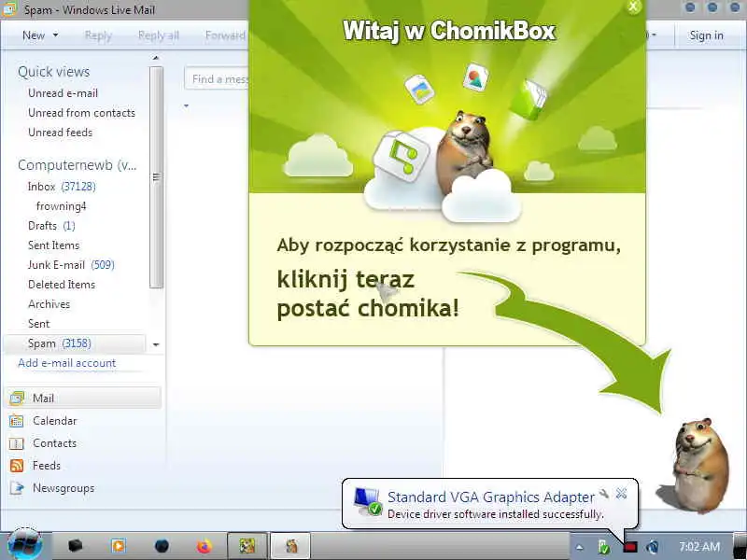Click the small sort dropdown arrow below search
Viewport: 747px width, 560px height.
(x=186, y=105)
